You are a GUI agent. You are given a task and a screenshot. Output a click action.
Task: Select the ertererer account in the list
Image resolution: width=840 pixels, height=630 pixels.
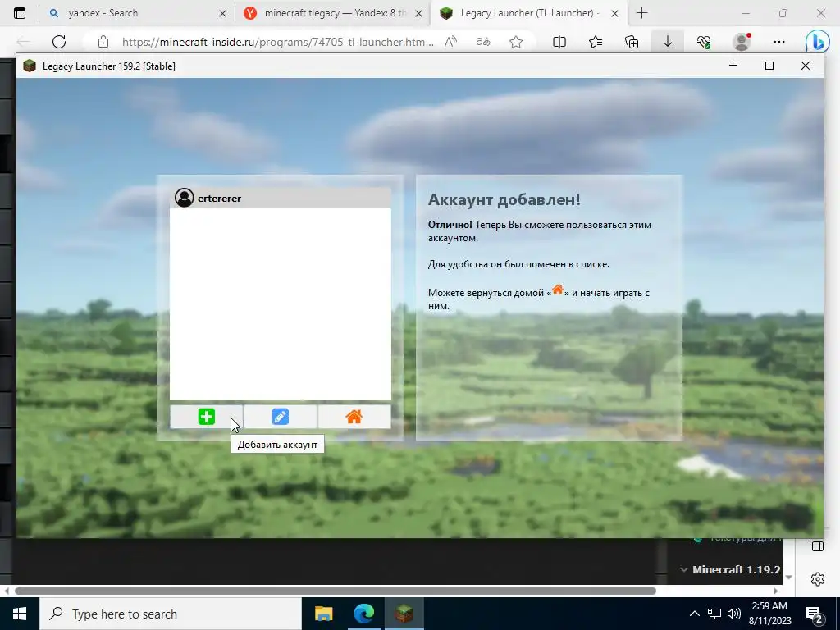(281, 199)
